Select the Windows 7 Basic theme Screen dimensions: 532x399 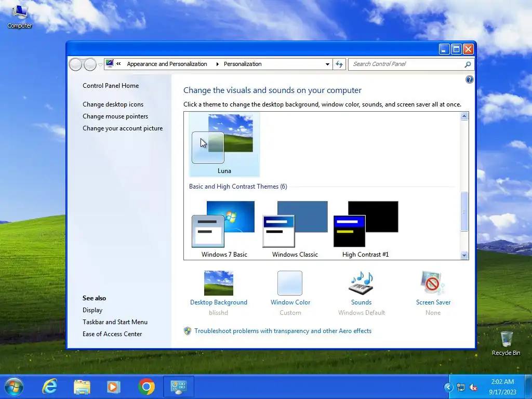(x=224, y=229)
